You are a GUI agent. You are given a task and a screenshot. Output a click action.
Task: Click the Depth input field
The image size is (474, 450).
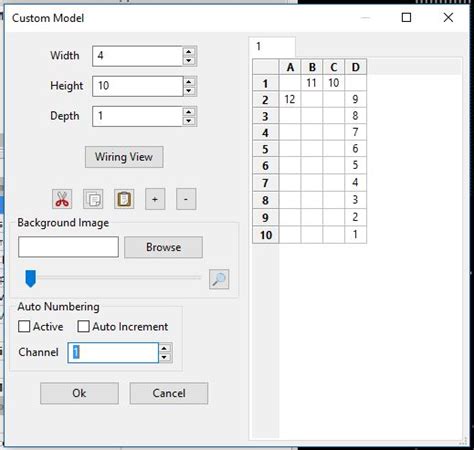[x=138, y=116]
